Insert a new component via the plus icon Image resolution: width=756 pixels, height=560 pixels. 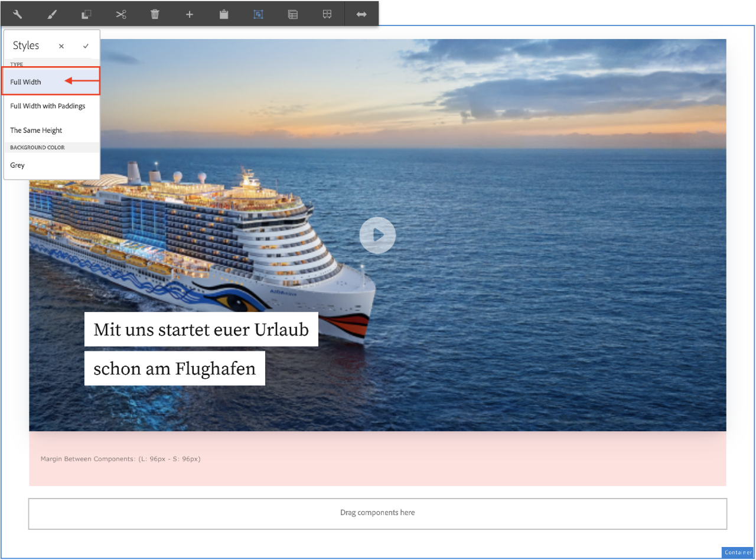pyautogui.click(x=189, y=14)
